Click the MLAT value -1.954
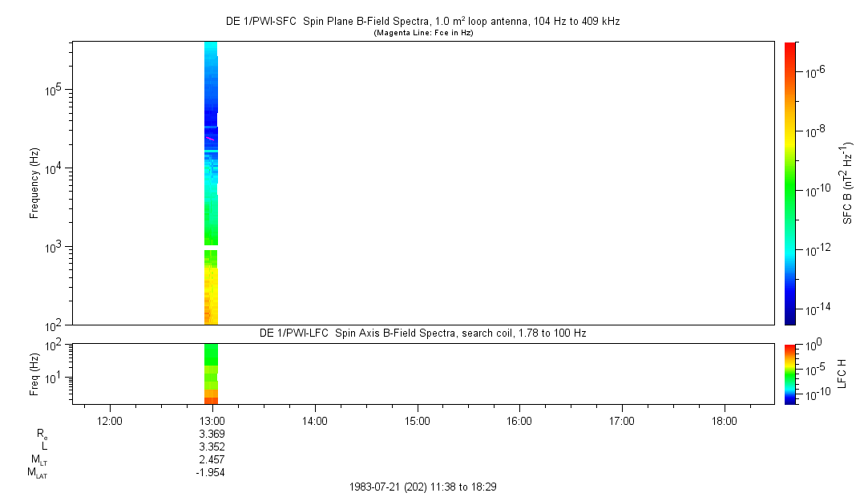This screenshot has height=497, width=868. pos(210,472)
